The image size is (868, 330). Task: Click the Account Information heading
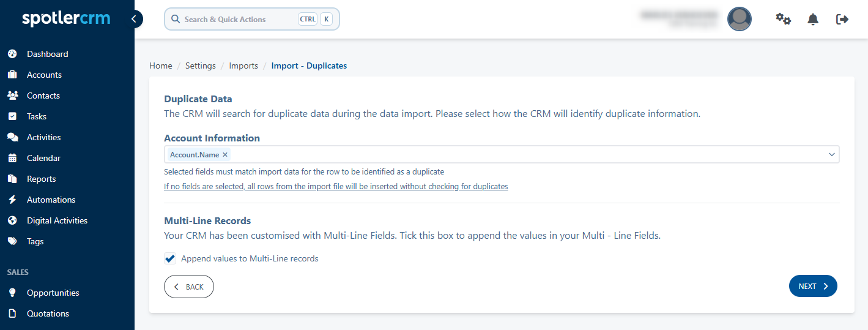[x=212, y=138]
